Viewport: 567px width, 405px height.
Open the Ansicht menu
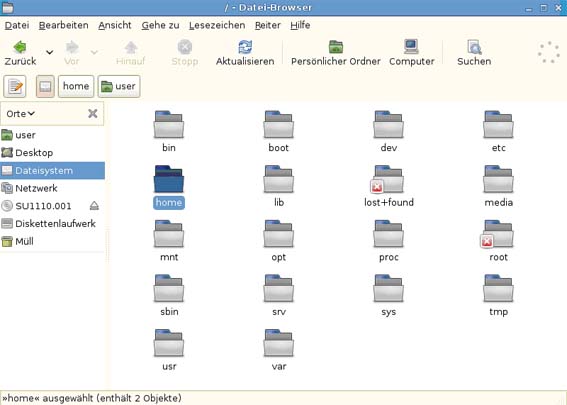click(115, 25)
